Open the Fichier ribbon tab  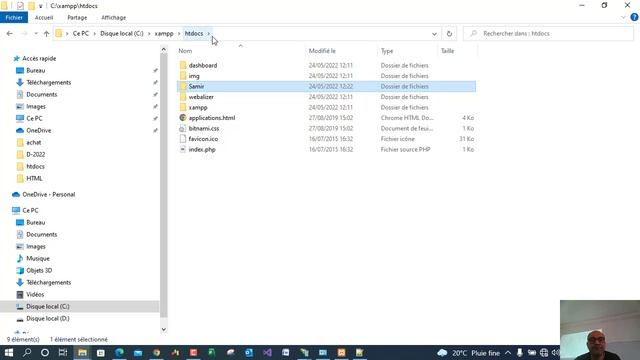pyautogui.click(x=14, y=18)
